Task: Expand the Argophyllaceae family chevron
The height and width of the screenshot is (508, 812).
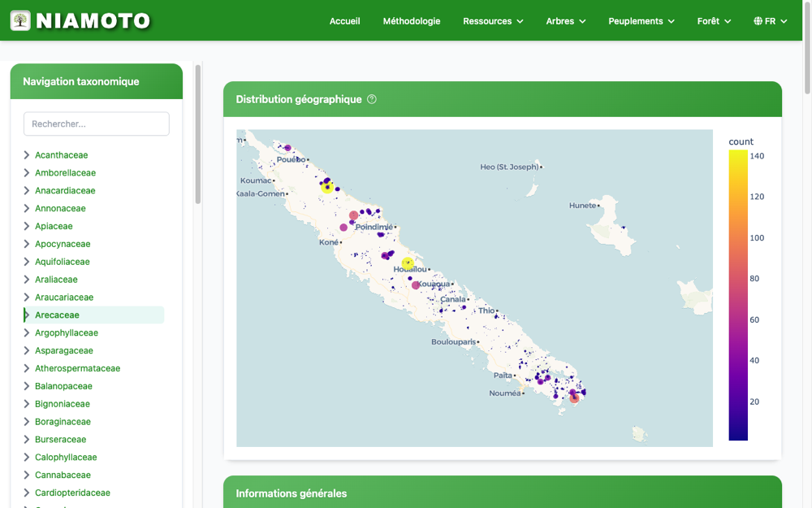Action: 27,332
